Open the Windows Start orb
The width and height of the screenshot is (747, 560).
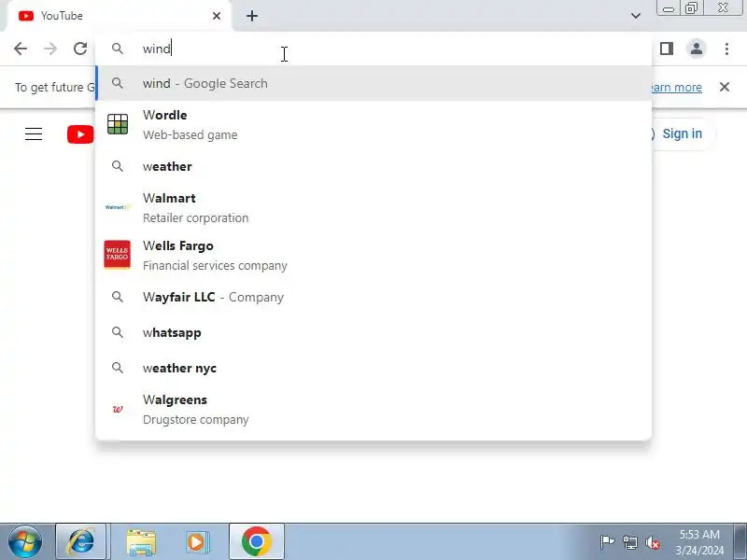(x=25, y=542)
